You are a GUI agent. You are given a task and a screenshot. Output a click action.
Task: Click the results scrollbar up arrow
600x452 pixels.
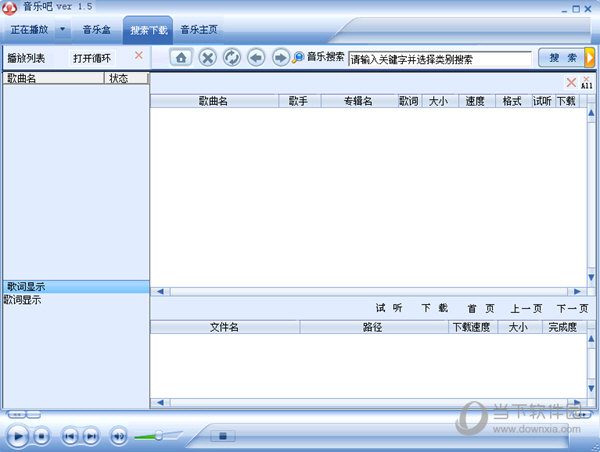(x=591, y=113)
